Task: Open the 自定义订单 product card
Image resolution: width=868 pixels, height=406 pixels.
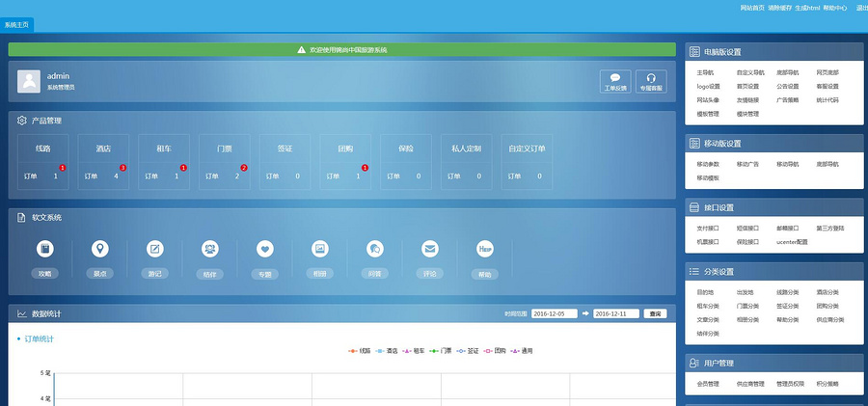Action: tap(527, 162)
